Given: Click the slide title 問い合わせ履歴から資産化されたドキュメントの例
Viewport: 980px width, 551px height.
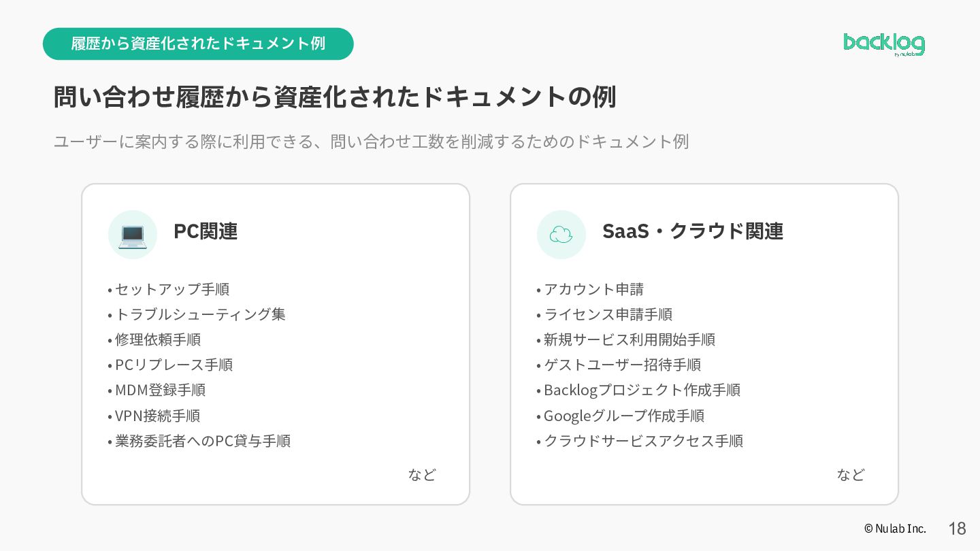Looking at the screenshot, I should (335, 97).
